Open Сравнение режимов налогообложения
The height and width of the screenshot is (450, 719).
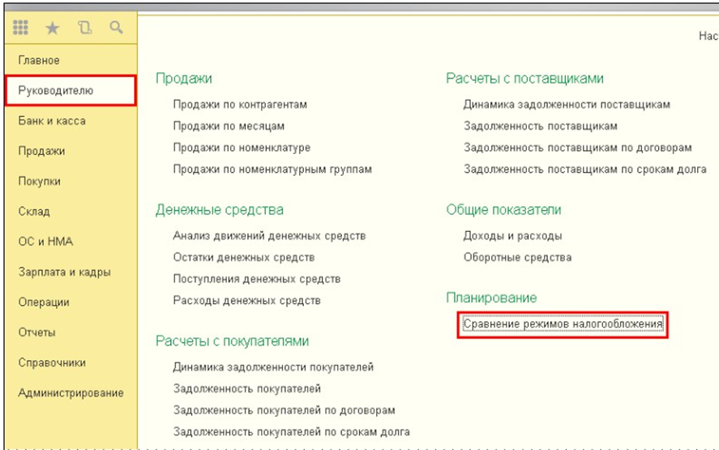(563, 324)
